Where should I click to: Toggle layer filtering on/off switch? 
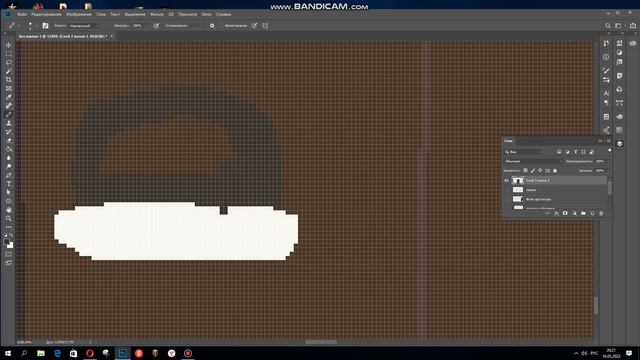pyautogui.click(x=609, y=151)
